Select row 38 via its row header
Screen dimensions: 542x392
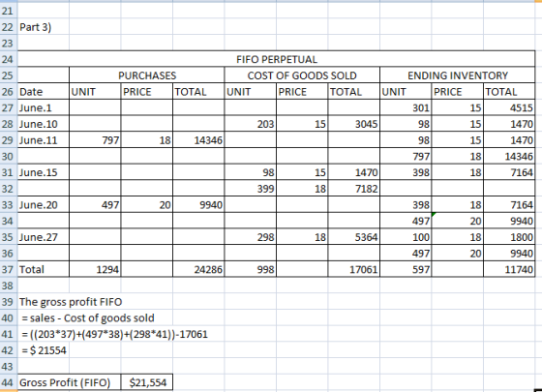[8, 286]
